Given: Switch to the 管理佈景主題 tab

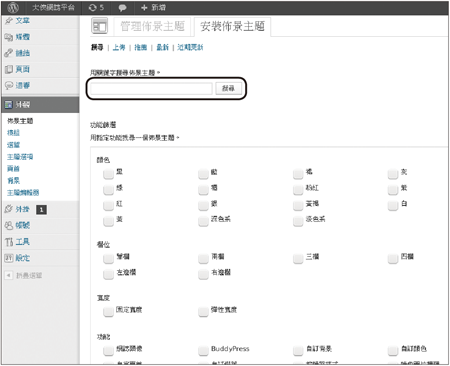Looking at the screenshot, I should pyautogui.click(x=152, y=26).
